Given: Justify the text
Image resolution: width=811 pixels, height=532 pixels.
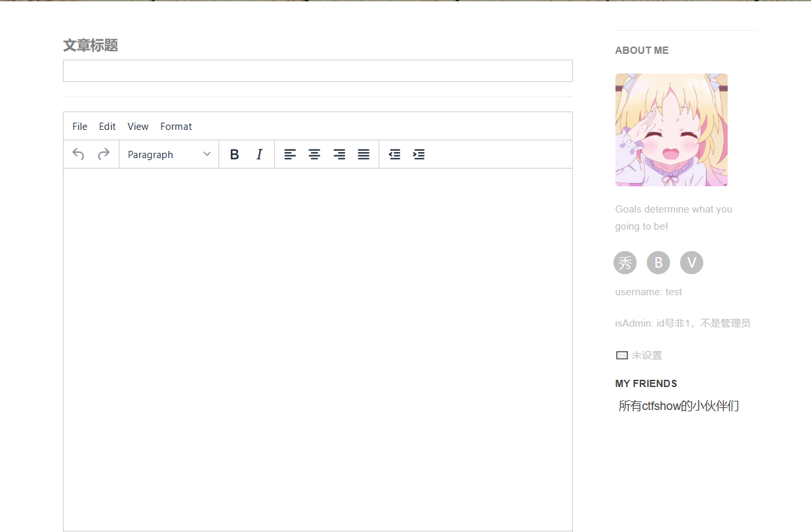Looking at the screenshot, I should pos(364,154).
